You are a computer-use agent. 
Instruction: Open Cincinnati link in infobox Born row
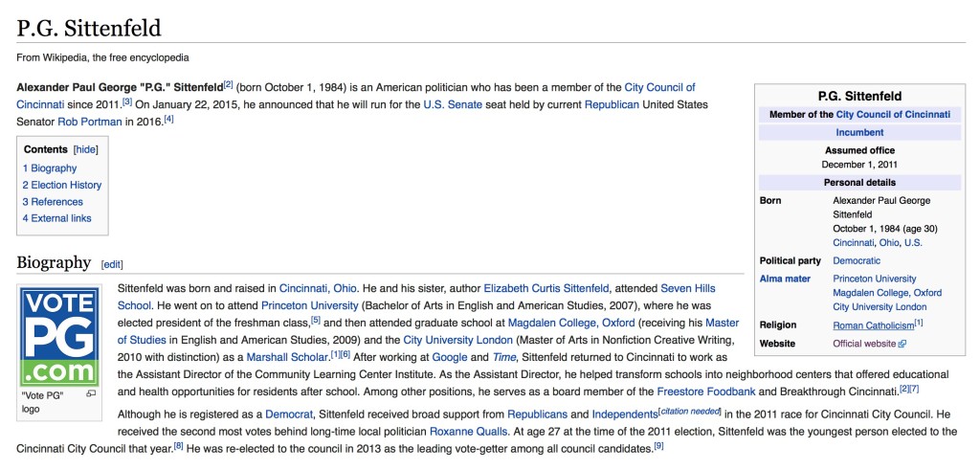click(854, 242)
